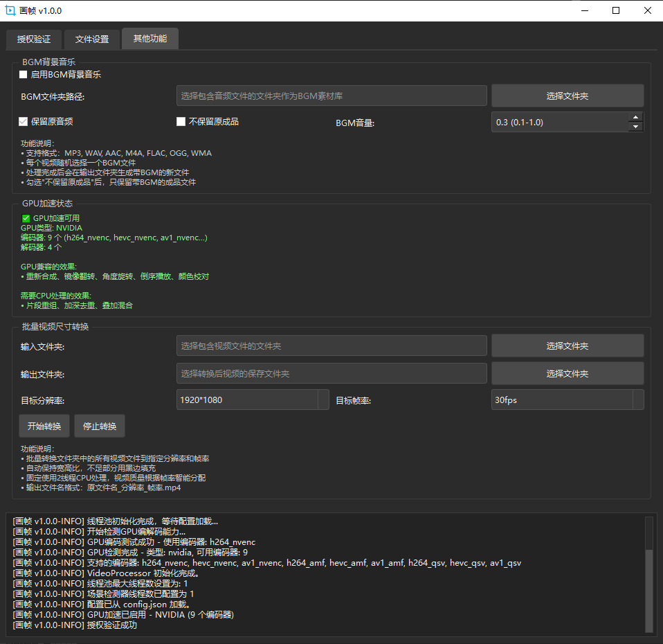Image resolution: width=663 pixels, height=644 pixels.
Task: Toggle the 保留原音频 checkbox
Action: 24,122
